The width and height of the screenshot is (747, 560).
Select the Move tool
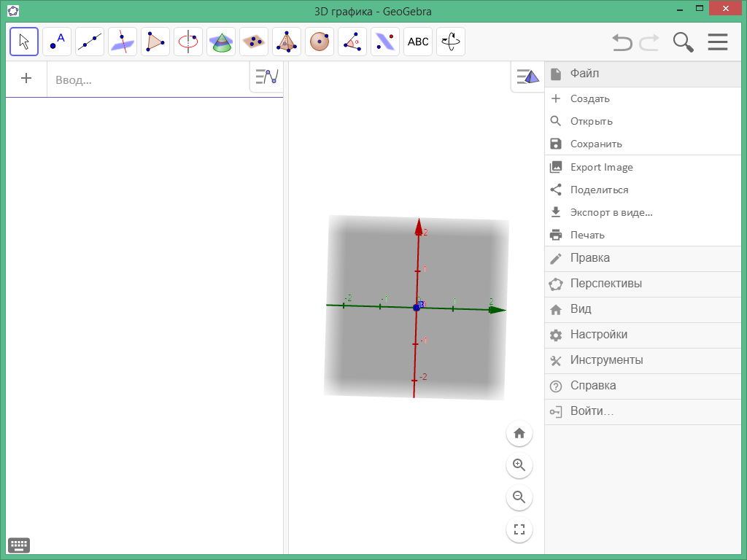(x=23, y=42)
